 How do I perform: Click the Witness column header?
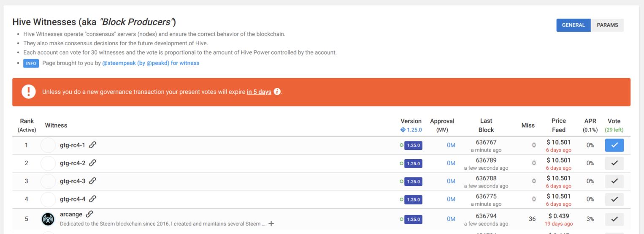(56, 125)
